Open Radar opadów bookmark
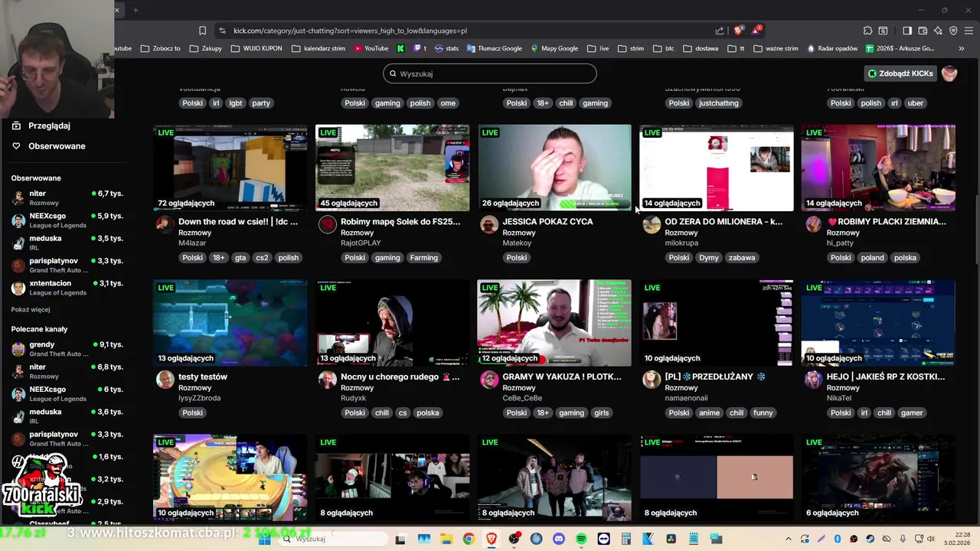The height and width of the screenshot is (551, 980). click(832, 48)
